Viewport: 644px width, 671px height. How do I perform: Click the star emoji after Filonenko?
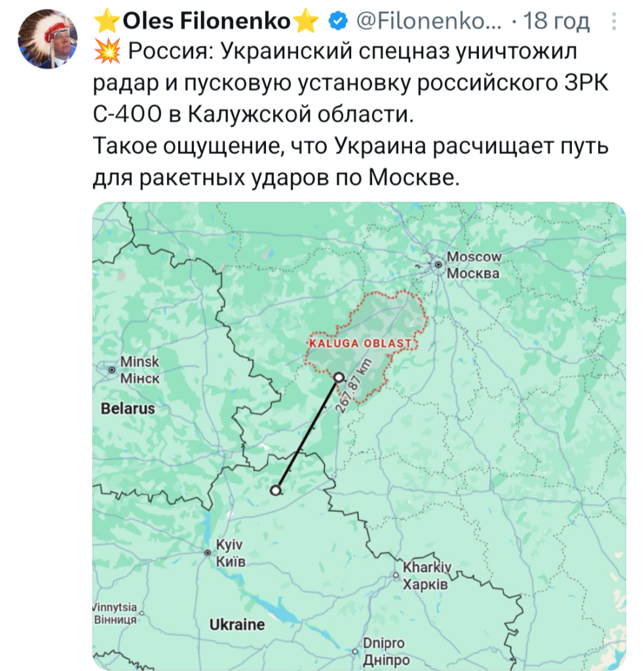pyautogui.click(x=307, y=23)
